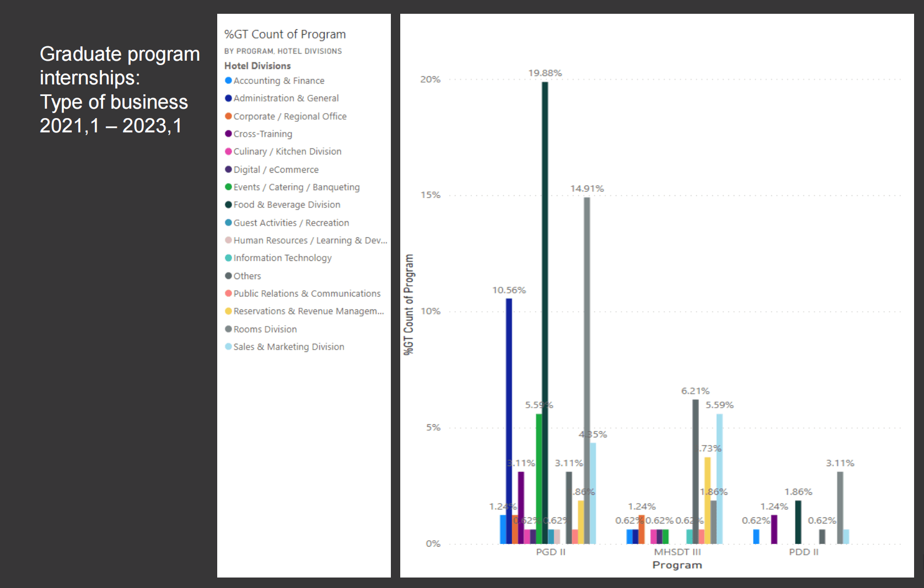This screenshot has width=924, height=588.
Task: Click the PGD II x-axis category label
Action: [x=550, y=552]
